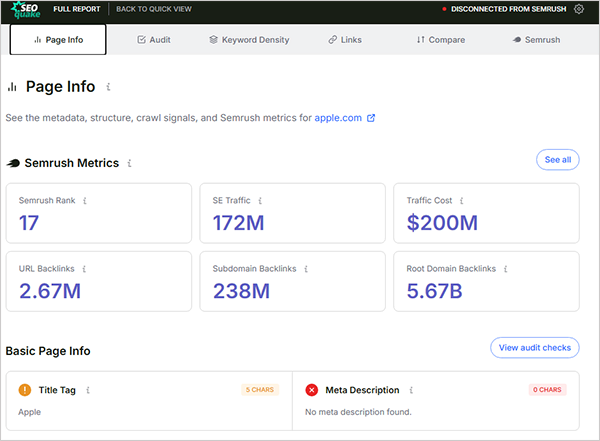Open the Compare tab
The width and height of the screenshot is (600, 441).
click(x=441, y=40)
